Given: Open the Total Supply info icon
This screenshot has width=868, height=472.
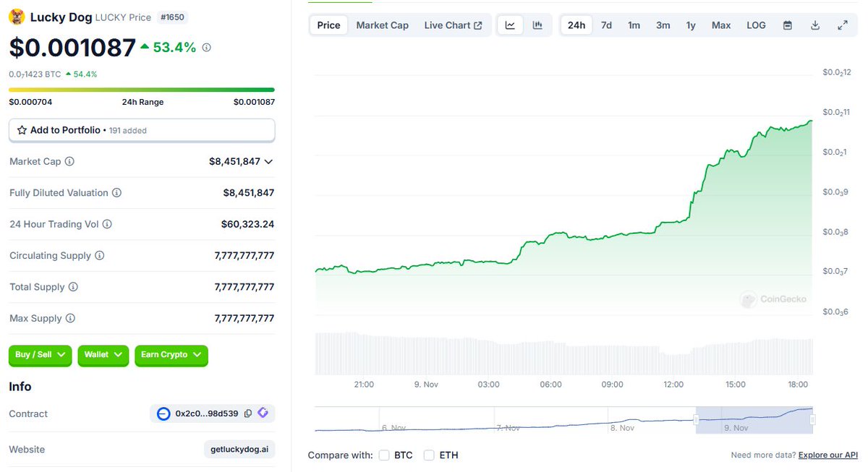Looking at the screenshot, I should point(73,287).
